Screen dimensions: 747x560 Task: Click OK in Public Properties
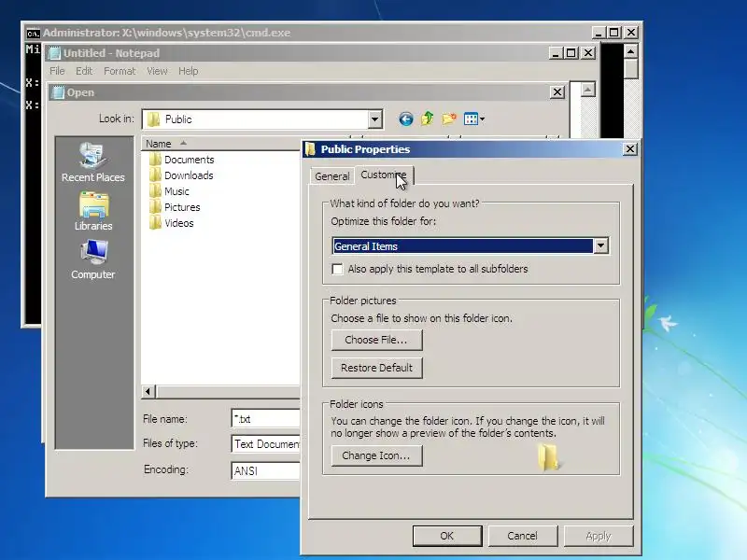(x=447, y=536)
